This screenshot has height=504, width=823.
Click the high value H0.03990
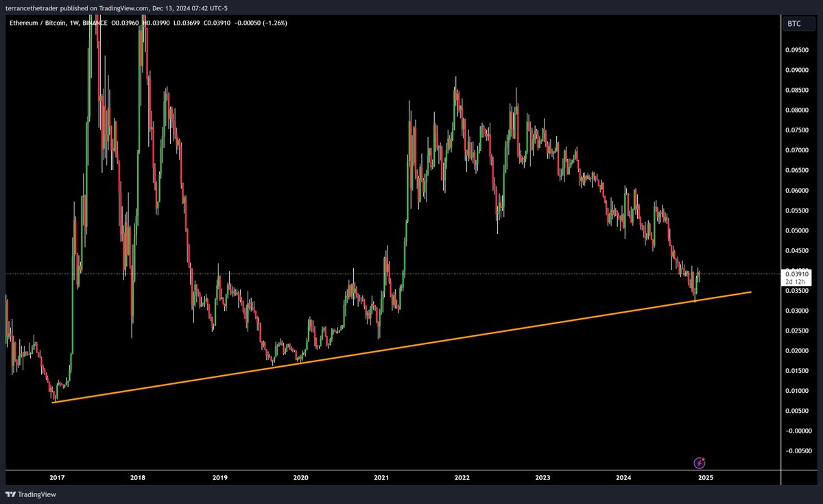tap(156, 23)
